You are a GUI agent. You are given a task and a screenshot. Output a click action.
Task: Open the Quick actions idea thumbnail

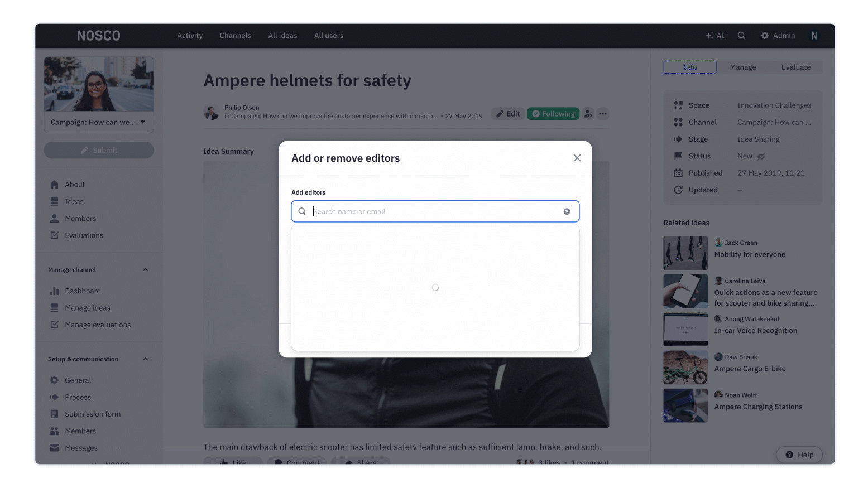tap(685, 291)
